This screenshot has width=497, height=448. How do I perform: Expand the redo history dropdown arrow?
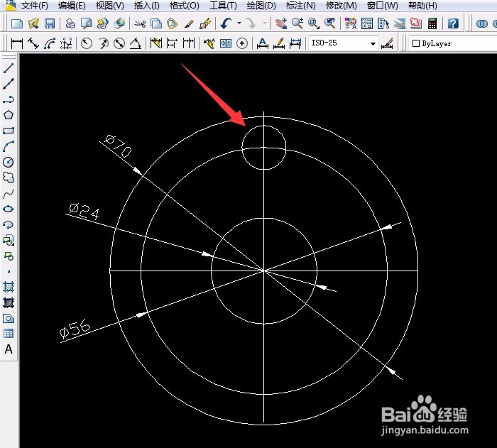(264, 23)
